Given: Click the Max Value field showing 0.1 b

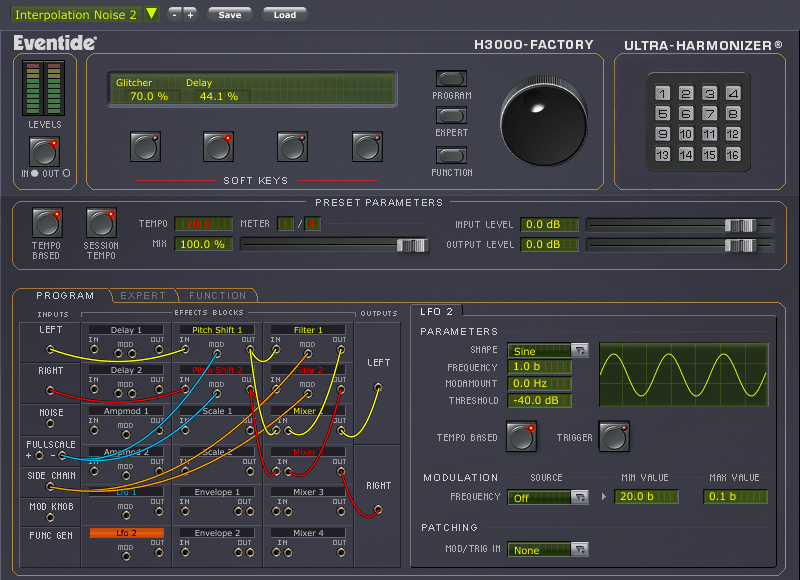Looking at the screenshot, I should 735,496.
